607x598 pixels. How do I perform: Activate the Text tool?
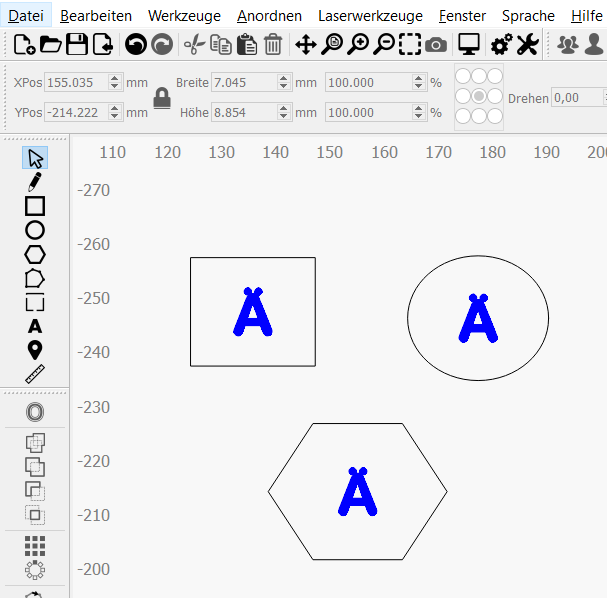[35, 326]
